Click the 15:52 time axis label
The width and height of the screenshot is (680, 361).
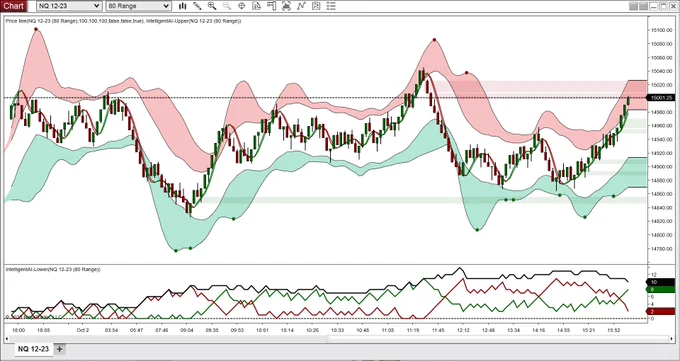[x=614, y=330]
